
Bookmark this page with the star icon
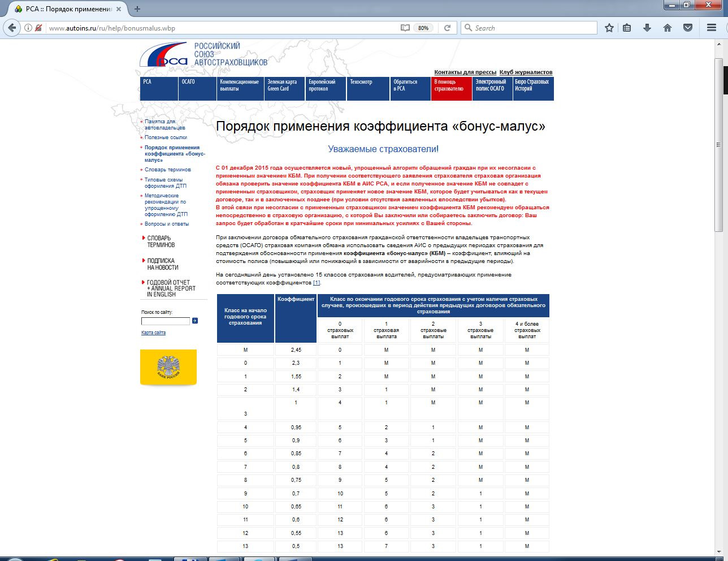click(609, 28)
